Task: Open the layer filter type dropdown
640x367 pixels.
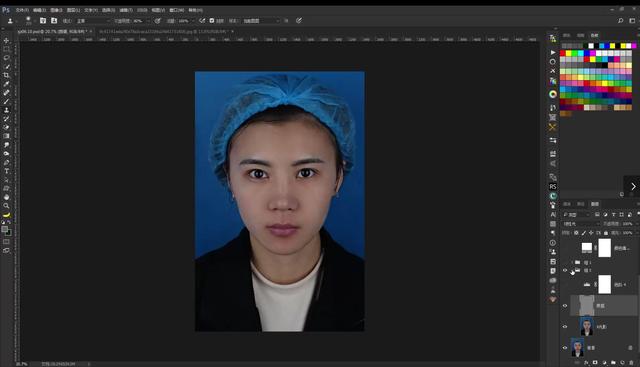Action: (577, 215)
